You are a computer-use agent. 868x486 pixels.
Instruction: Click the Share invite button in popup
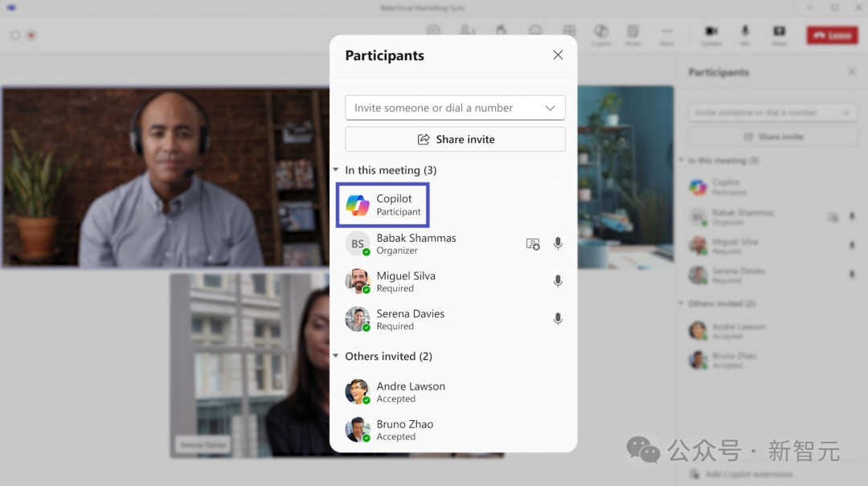[455, 139]
